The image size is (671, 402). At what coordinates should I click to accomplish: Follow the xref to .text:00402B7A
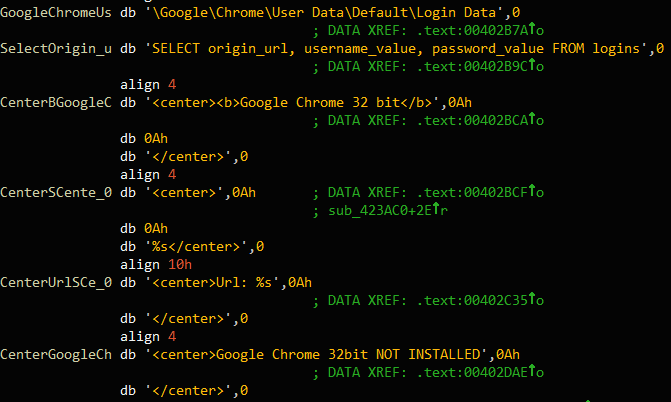471,32
